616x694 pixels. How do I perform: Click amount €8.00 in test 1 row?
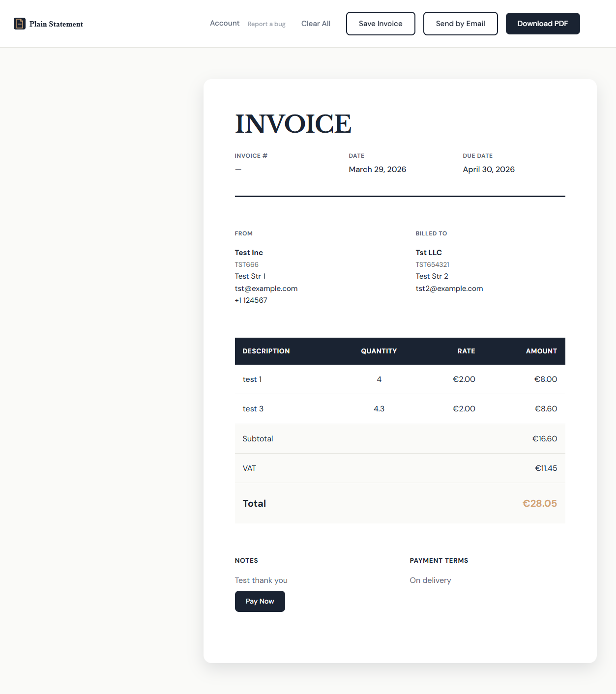pyautogui.click(x=546, y=379)
